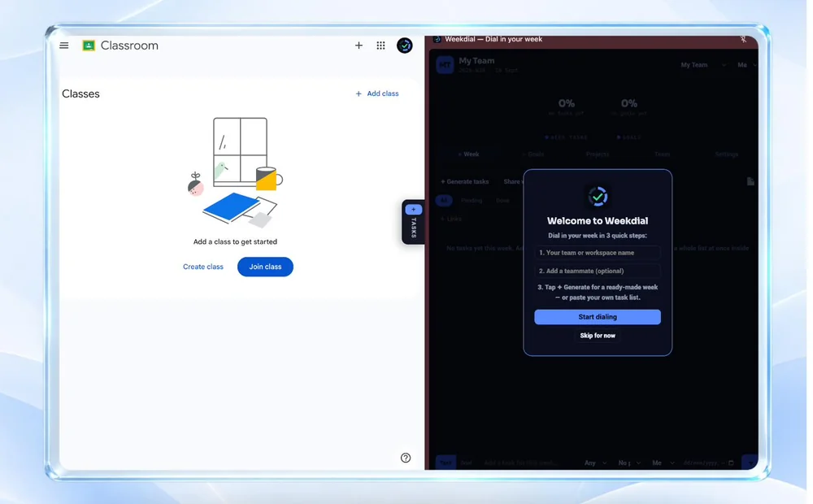The width and height of the screenshot is (813, 504).
Task: Click the Add class link
Action: tap(377, 93)
